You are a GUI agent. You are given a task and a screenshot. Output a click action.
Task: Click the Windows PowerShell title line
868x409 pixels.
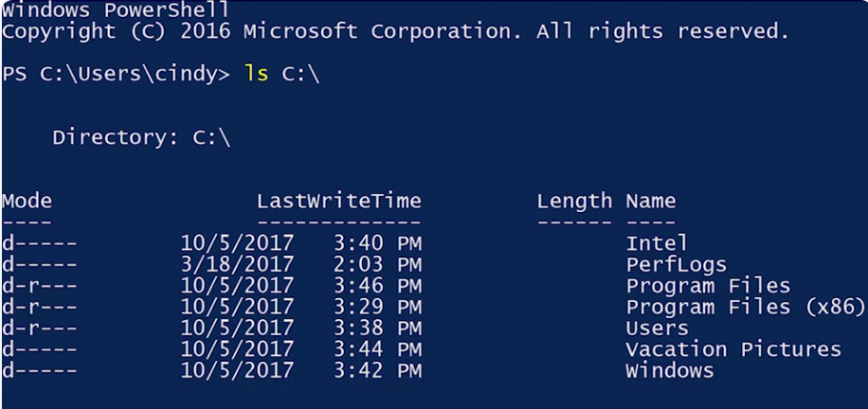[116, 10]
